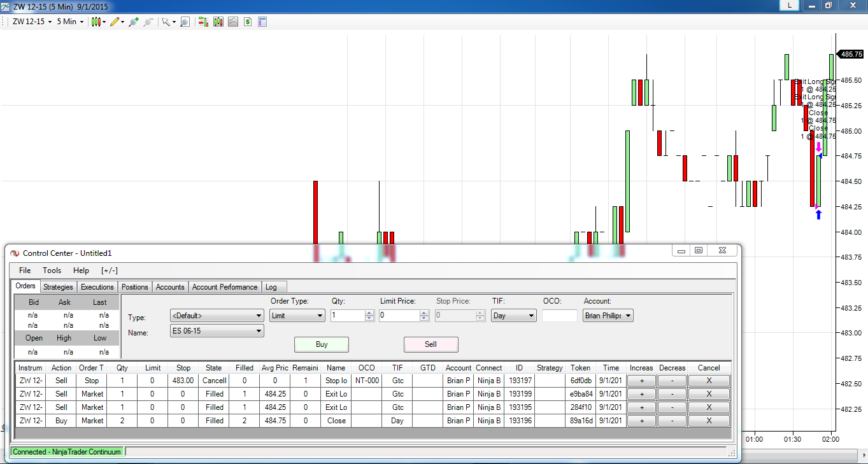Open the Name ES 06-15 dropdown
868x464 pixels.
pyautogui.click(x=217, y=331)
